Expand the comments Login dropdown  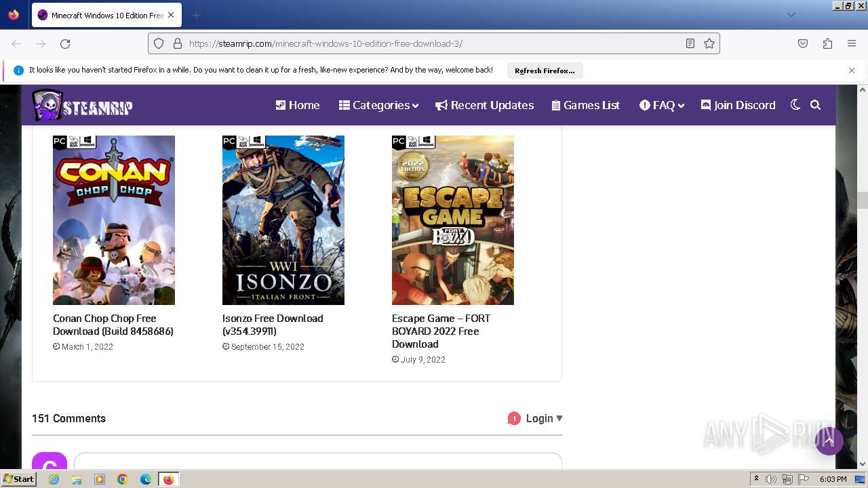(x=545, y=418)
